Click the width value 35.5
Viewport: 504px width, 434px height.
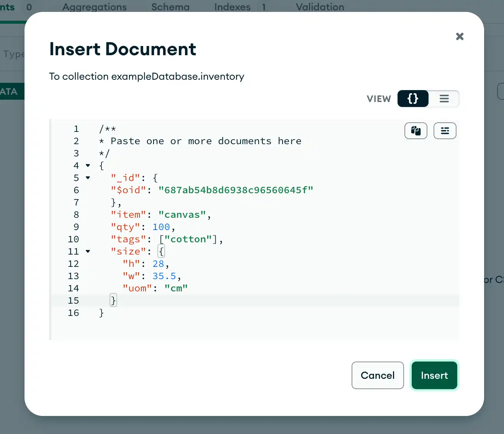[x=164, y=276]
